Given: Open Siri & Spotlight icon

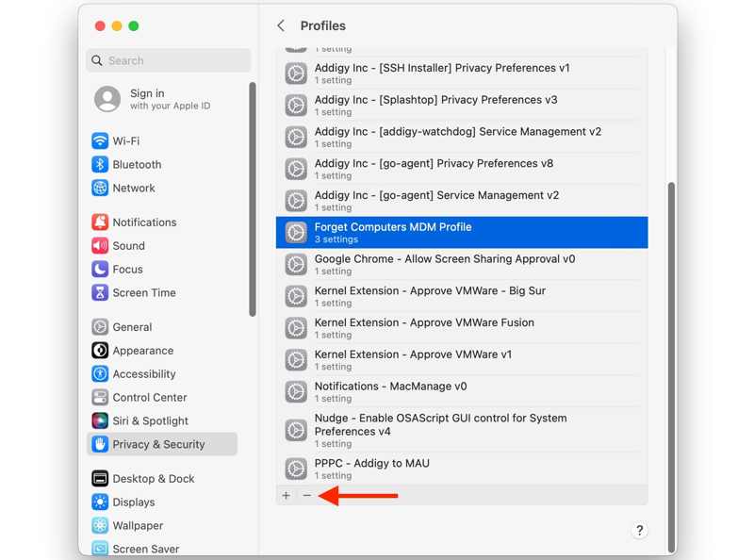Looking at the screenshot, I should 100,420.
